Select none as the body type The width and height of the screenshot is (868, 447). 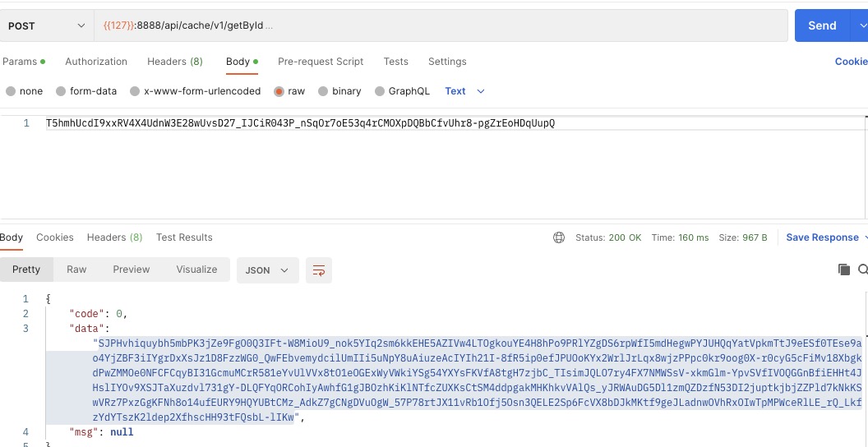pos(11,91)
